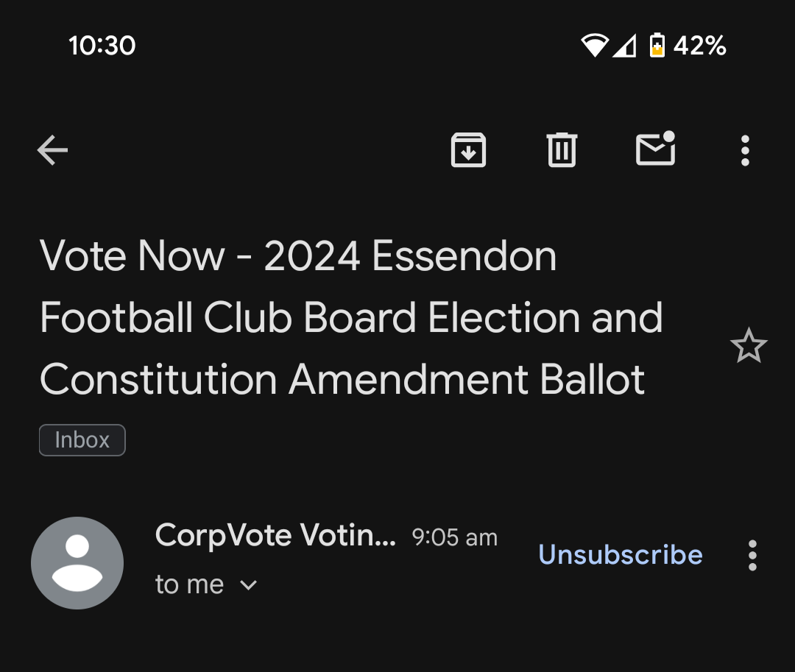Screen dimensions: 795x672
Task: Open the message options menu beside Unsubscribe
Action: coord(753,556)
